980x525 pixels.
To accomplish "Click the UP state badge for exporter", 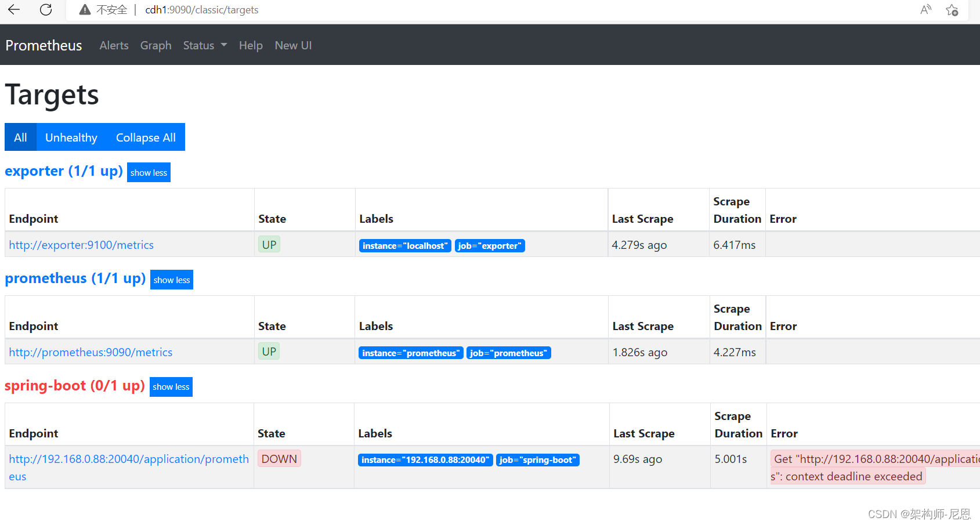I will tap(269, 244).
